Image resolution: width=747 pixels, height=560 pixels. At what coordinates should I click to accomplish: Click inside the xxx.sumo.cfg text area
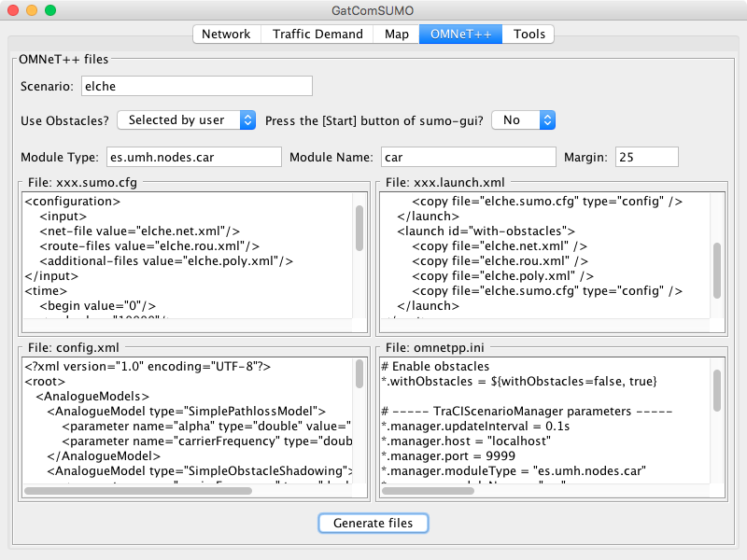tap(187, 254)
